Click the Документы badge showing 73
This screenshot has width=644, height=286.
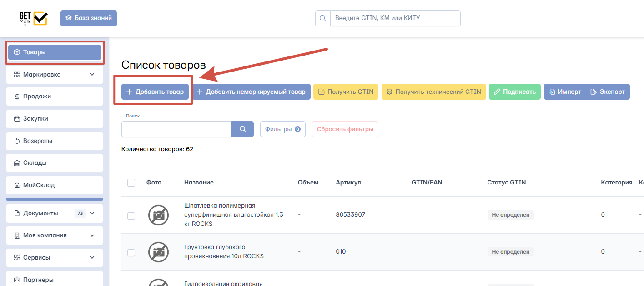pos(80,214)
